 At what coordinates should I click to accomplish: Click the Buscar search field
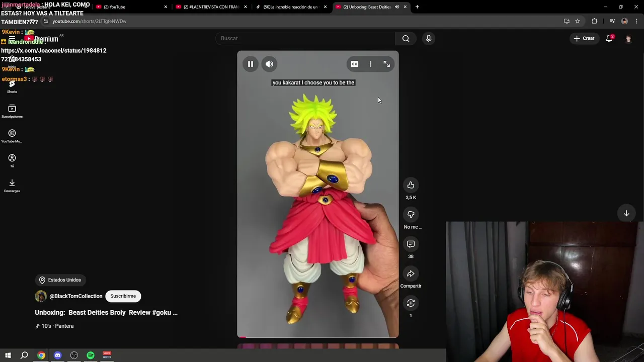[306, 38]
